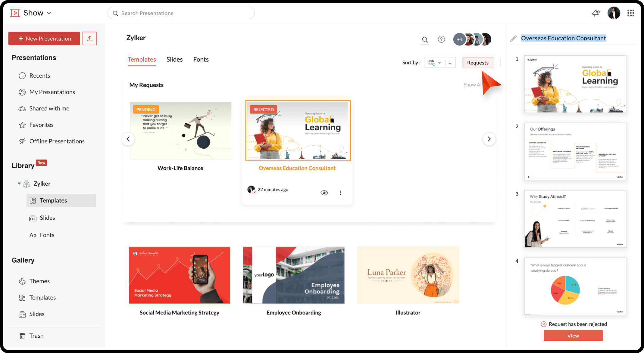Open the announcements megaphone icon
Image resolution: width=644 pixels, height=353 pixels.
click(596, 13)
